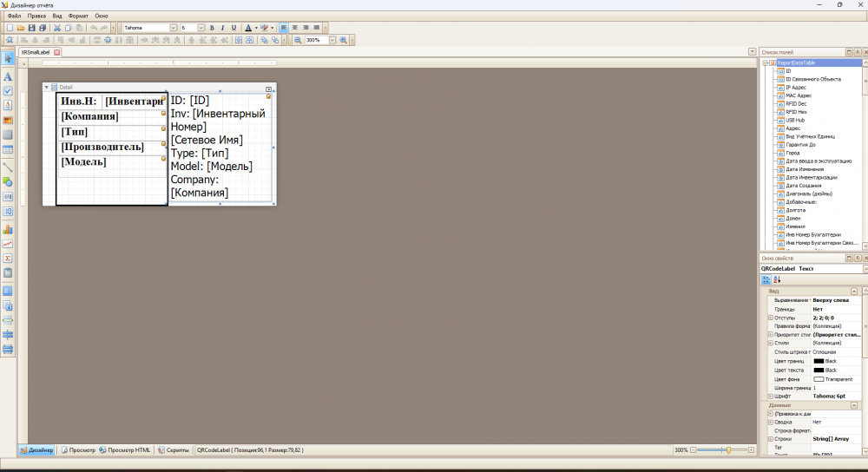Select the IP Адрес field

coord(795,88)
